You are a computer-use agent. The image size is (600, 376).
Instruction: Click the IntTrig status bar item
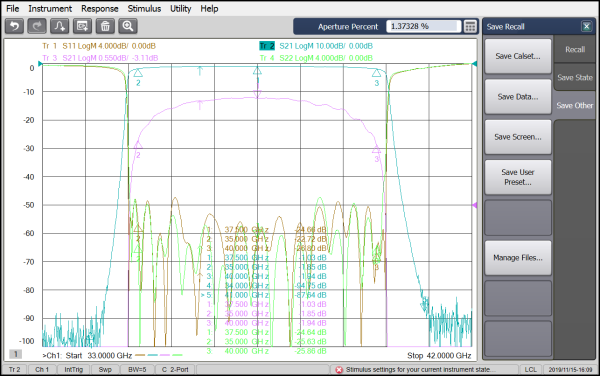[73, 369]
